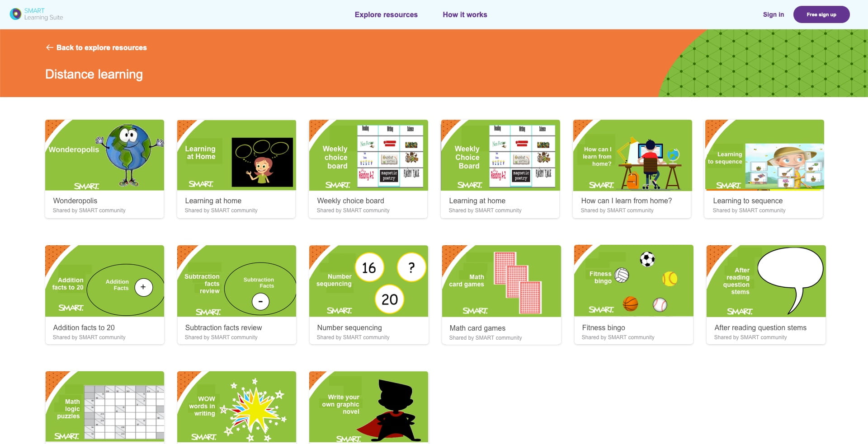Click the Sign in link
868x444 pixels.
tap(774, 14)
